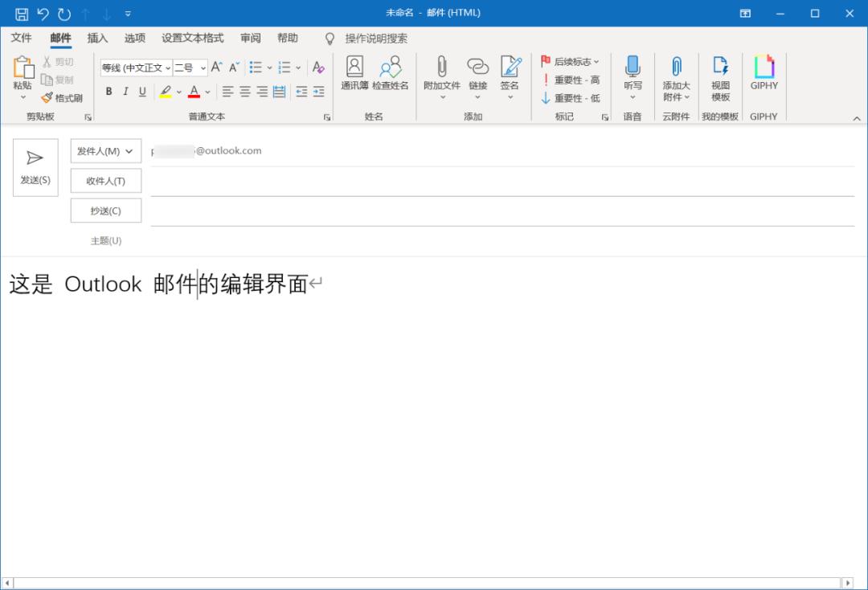868x590 pixels.
Task: Apply the yellow text highlight color
Action: click(167, 92)
